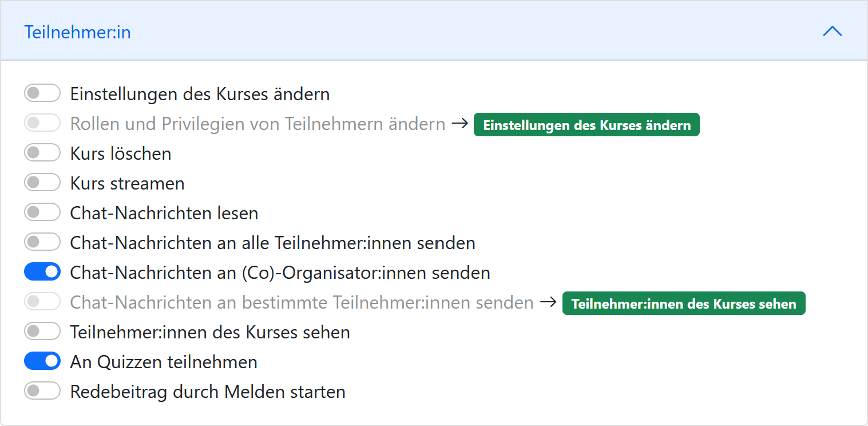Click the 'Kurs löschen' label text

[121, 153]
